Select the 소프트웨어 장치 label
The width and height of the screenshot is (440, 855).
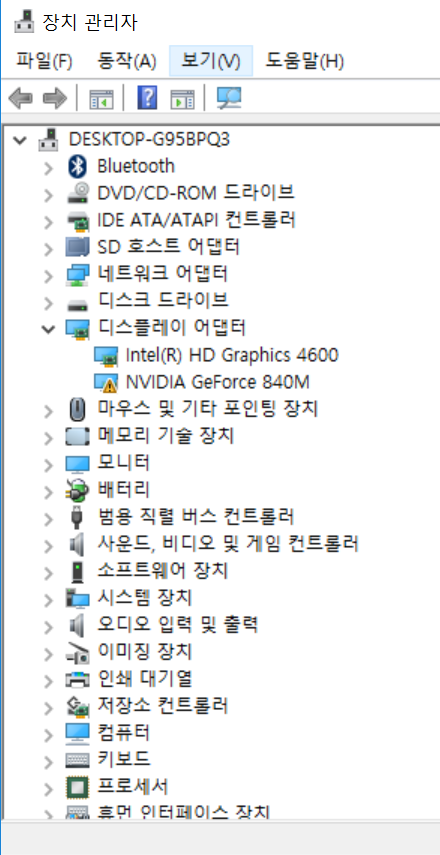pyautogui.click(x=162, y=571)
